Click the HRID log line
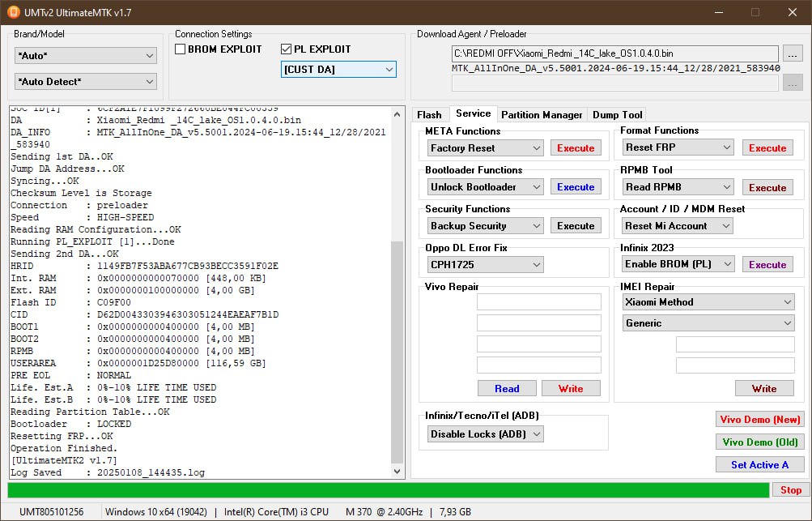This screenshot has height=521, width=812. [144, 266]
